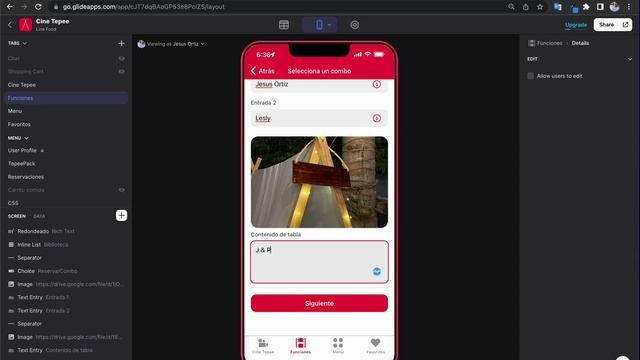Viewport: 640px width, 360px height.
Task: Toggle visibility of Carrito comida item
Action: click(x=122, y=190)
